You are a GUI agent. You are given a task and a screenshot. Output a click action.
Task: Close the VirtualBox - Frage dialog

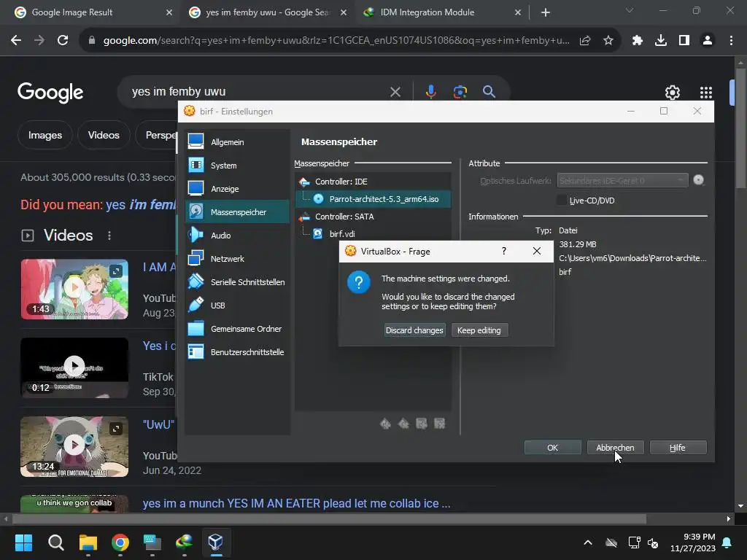(537, 251)
